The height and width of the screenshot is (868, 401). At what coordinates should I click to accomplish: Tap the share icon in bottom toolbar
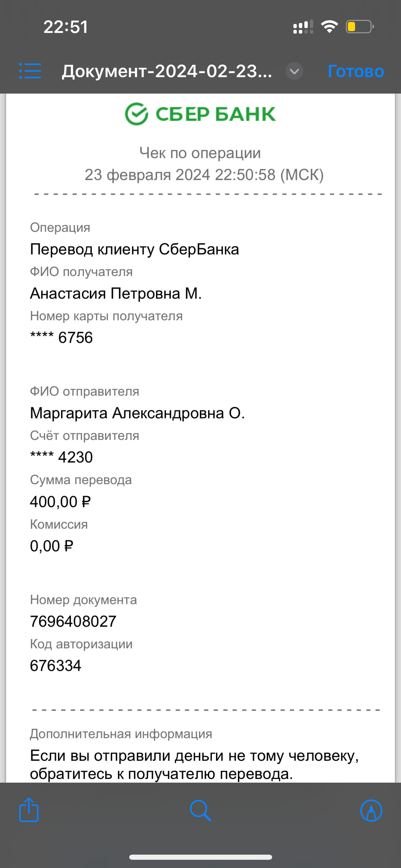[x=29, y=810]
